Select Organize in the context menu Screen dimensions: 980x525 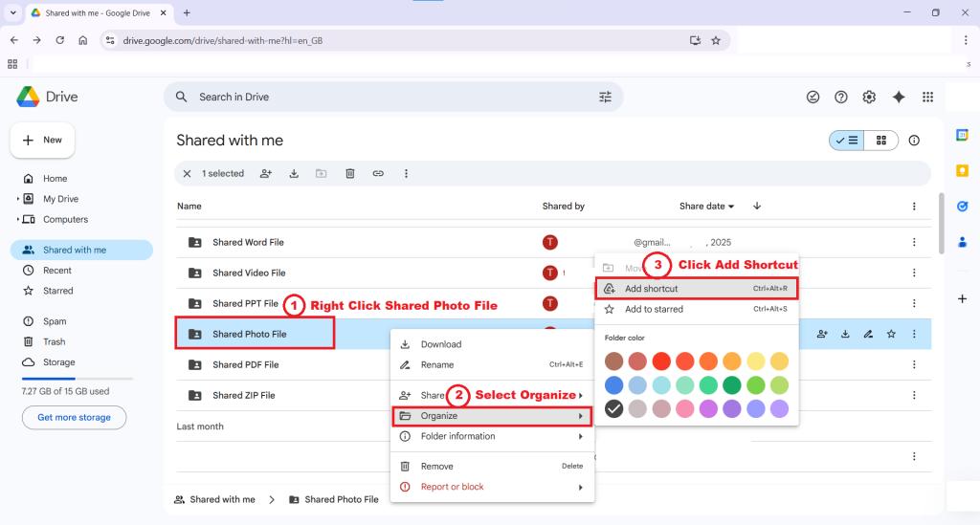(x=492, y=416)
